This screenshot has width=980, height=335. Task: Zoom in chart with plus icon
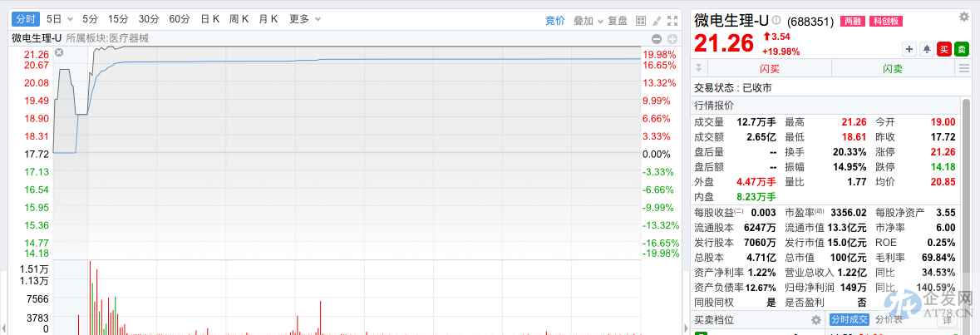(672, 38)
